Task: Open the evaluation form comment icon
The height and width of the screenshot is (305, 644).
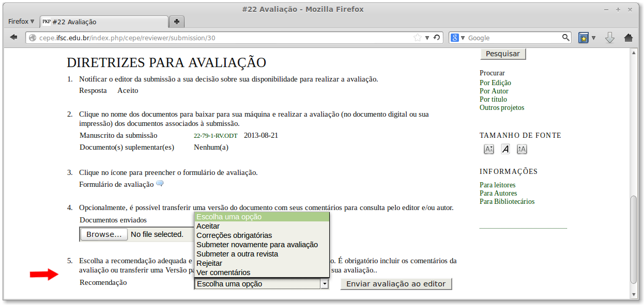Action: coord(160,184)
